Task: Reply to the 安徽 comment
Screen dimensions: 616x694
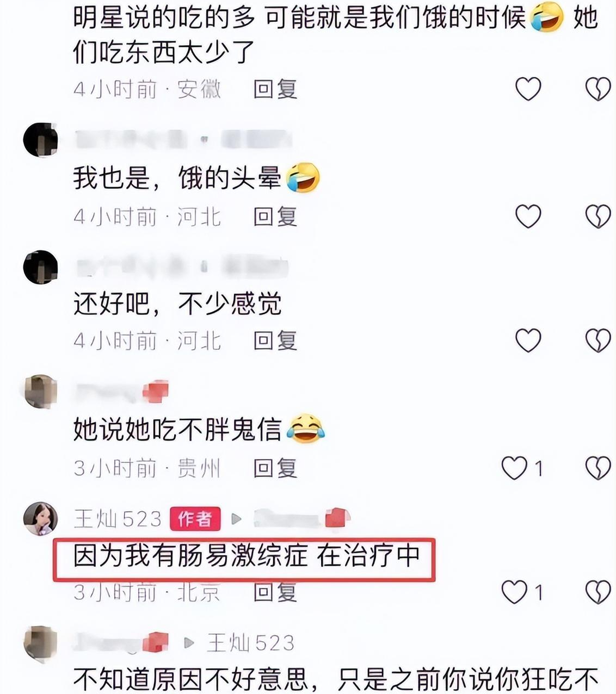Action: point(275,89)
